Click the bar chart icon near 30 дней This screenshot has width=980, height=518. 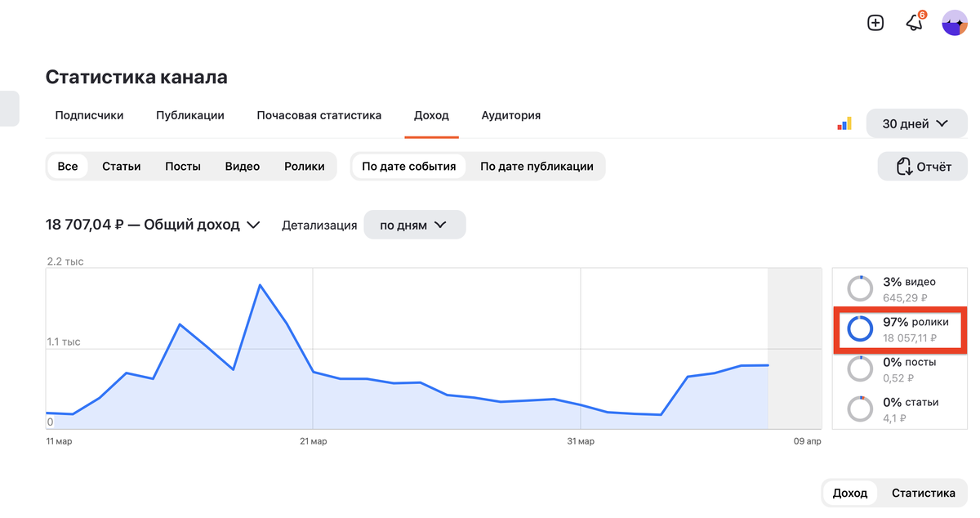pyautogui.click(x=845, y=123)
